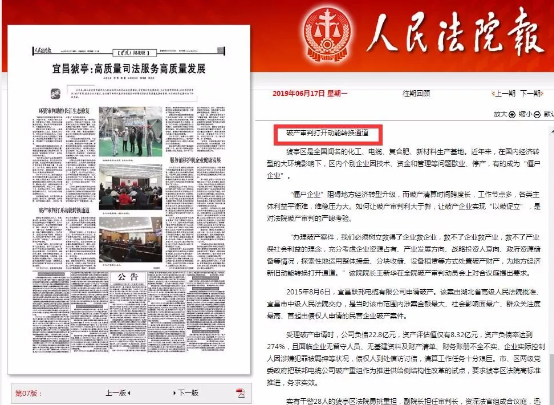Open 往期回顾 past issues review
Viewport: 554px width, 405px height.
416,94
